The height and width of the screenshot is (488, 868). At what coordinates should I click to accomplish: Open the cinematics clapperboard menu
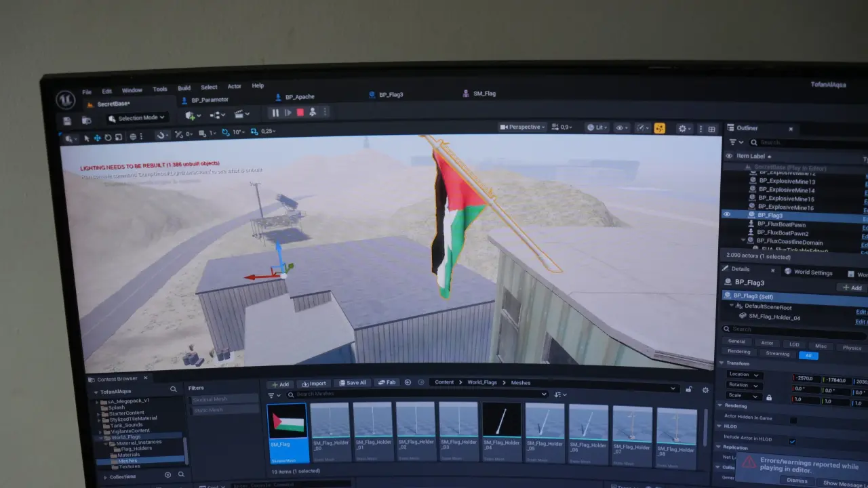pos(242,115)
